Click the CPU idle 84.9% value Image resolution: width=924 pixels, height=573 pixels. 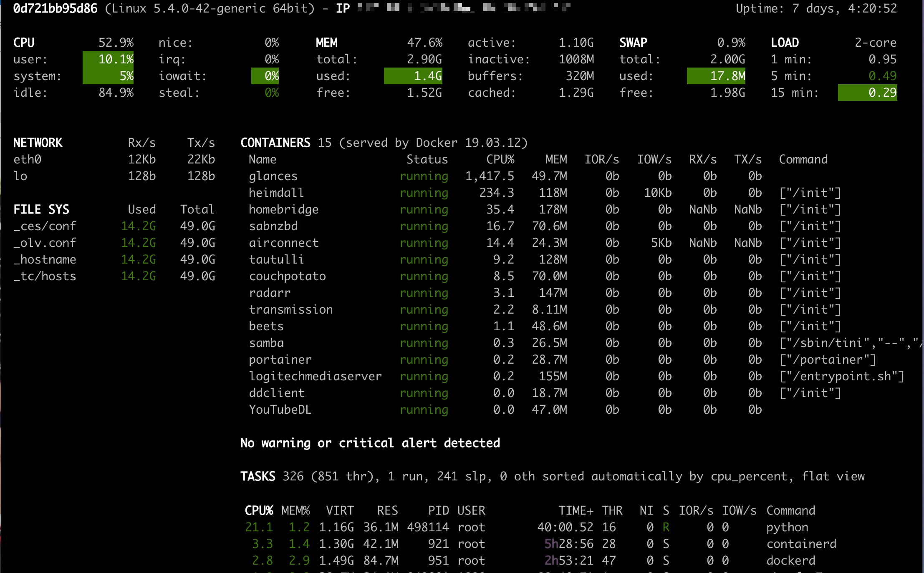click(116, 93)
